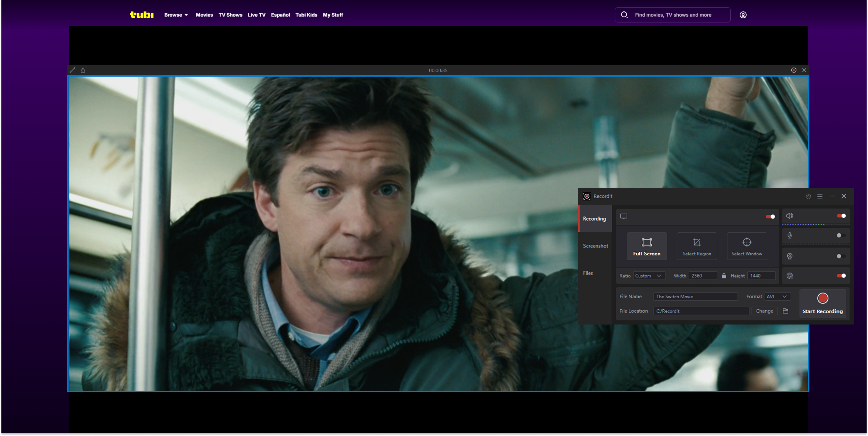Open Recordit settings gear
The height and width of the screenshot is (436, 868).
pos(808,196)
